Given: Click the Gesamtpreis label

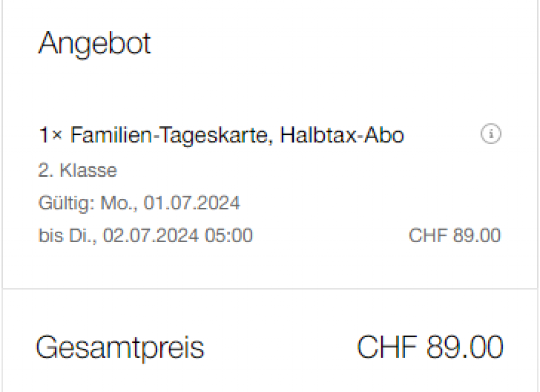Looking at the screenshot, I should coord(120,348).
